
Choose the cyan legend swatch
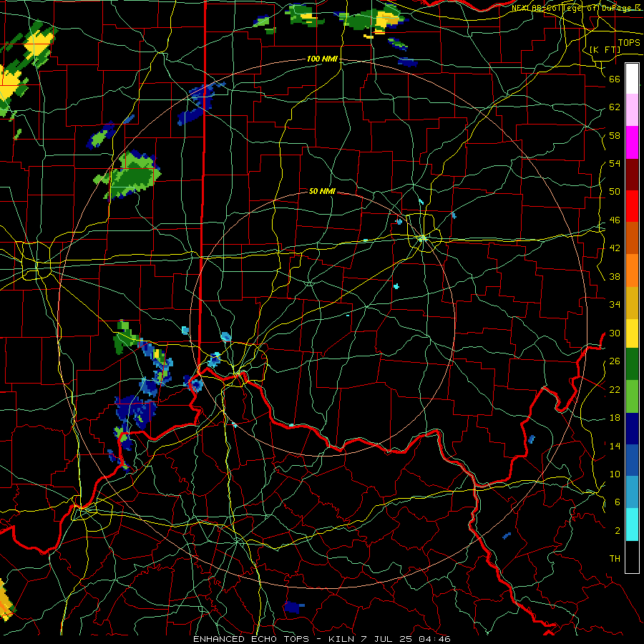[632, 525]
